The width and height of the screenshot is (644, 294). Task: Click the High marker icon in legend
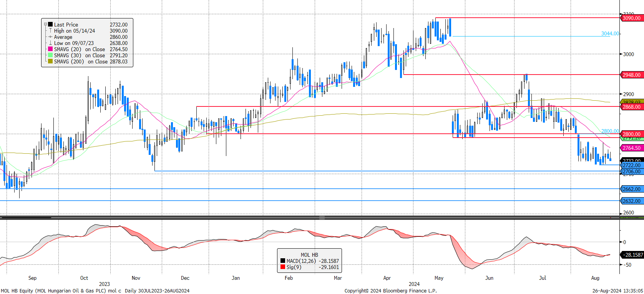[x=50, y=30]
